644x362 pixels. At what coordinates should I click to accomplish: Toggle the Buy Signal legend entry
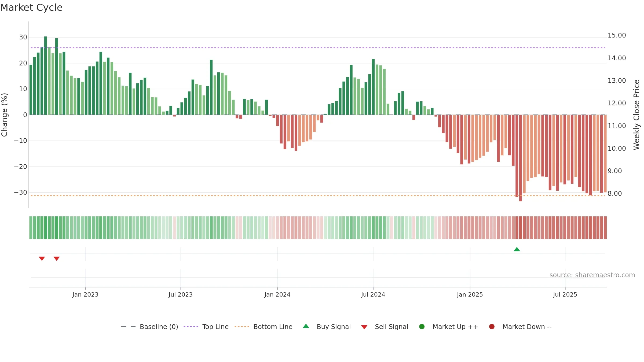click(x=327, y=327)
